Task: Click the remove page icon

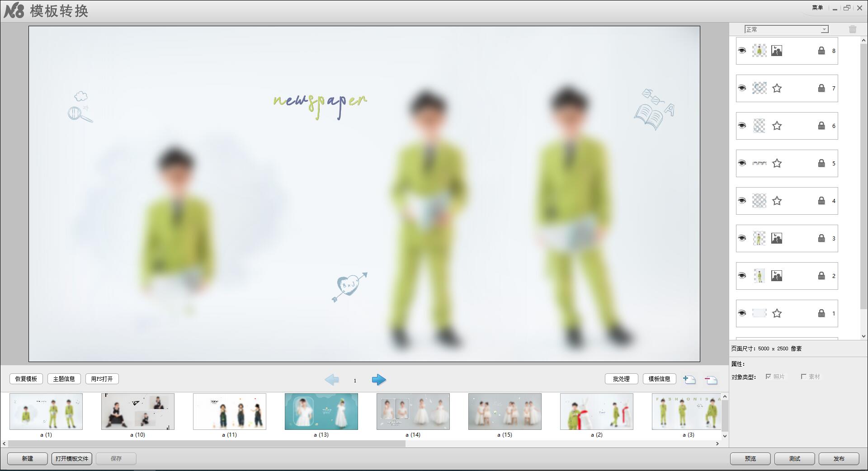Action: (x=711, y=380)
